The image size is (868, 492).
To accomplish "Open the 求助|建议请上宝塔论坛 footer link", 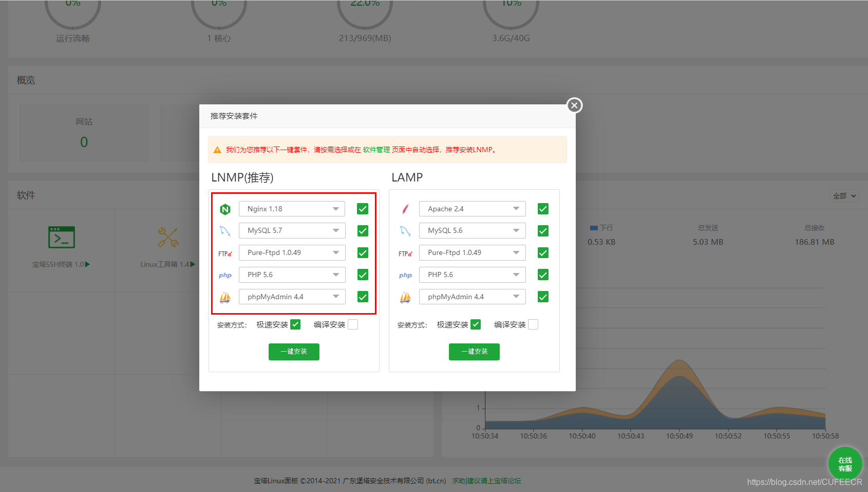I will (486, 481).
